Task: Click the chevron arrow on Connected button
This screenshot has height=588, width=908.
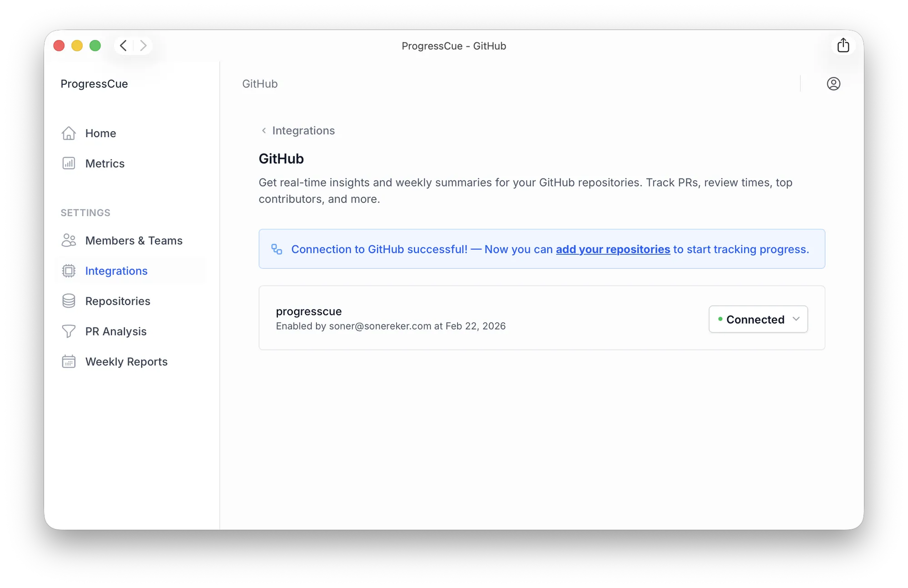Action: tap(796, 319)
